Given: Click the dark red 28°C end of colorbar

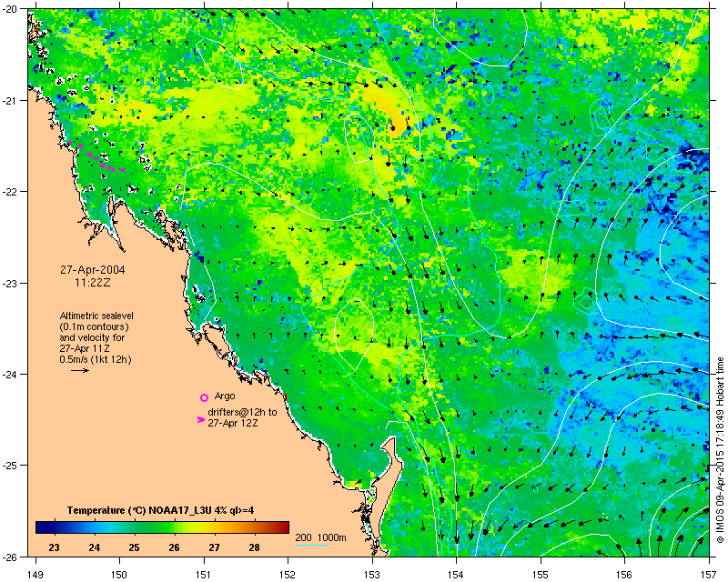Looking at the screenshot, I should (281, 527).
